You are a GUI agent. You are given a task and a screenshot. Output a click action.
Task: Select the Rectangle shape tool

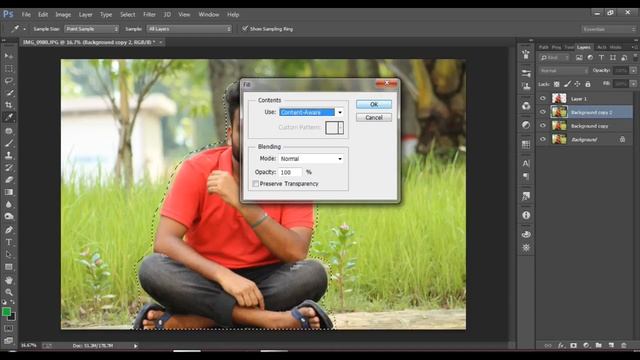click(x=9, y=267)
